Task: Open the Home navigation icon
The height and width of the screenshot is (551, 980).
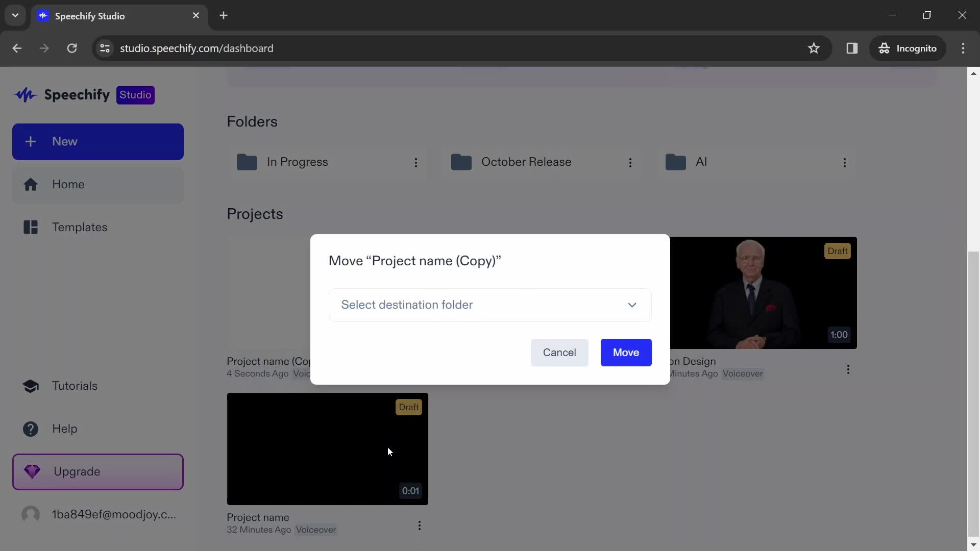Action: [30, 184]
